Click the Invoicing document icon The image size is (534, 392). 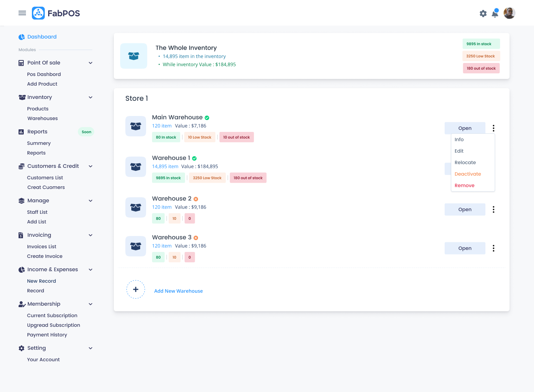(x=21, y=235)
